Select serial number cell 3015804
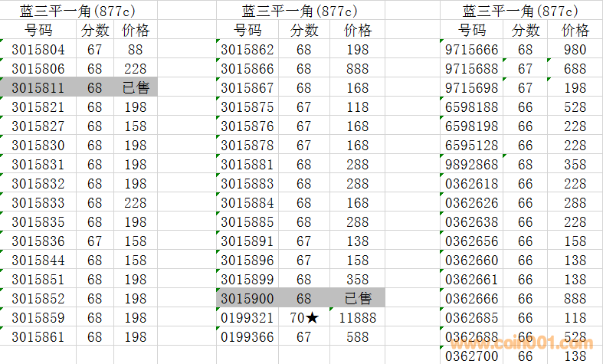The width and height of the screenshot is (603, 364). [x=38, y=50]
